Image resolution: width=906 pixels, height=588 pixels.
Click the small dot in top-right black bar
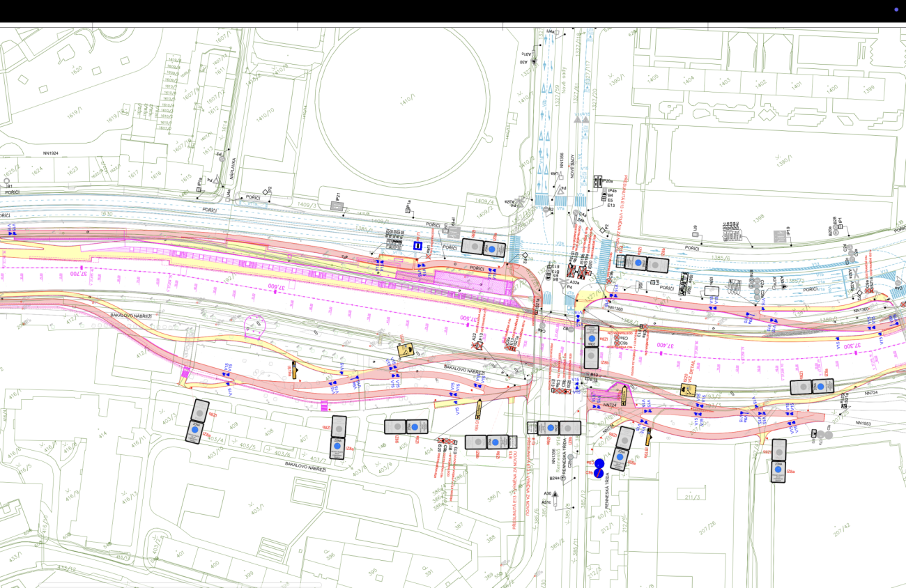tap(896, 10)
